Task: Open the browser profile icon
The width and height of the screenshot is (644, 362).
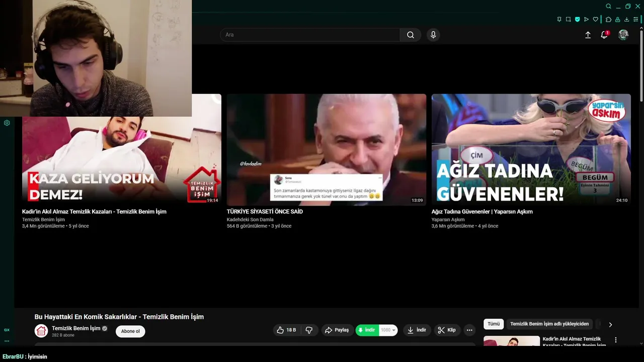Action: point(617,19)
